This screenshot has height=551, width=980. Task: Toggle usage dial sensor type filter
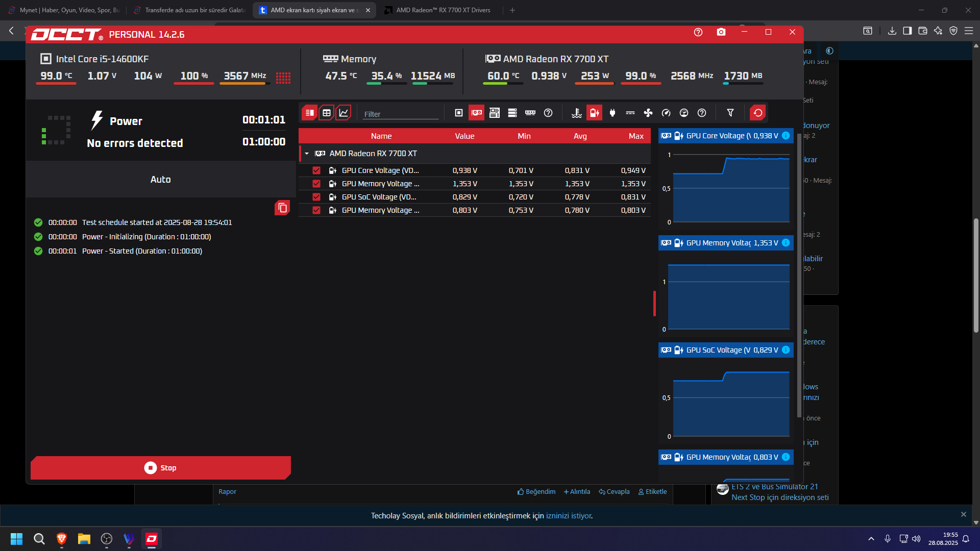pos(684,113)
